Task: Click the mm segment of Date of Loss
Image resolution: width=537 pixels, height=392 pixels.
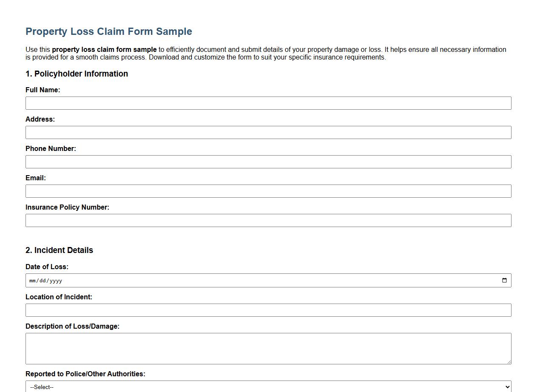Action: coord(32,281)
